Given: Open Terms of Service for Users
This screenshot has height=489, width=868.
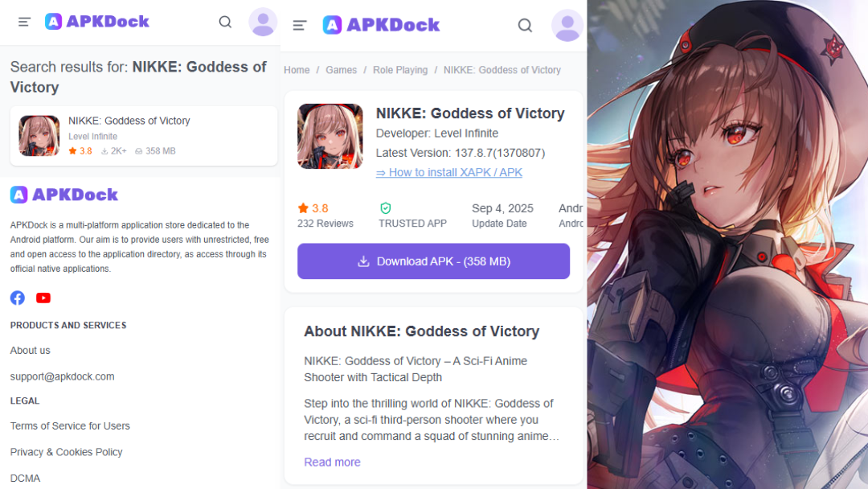Looking at the screenshot, I should point(70,426).
